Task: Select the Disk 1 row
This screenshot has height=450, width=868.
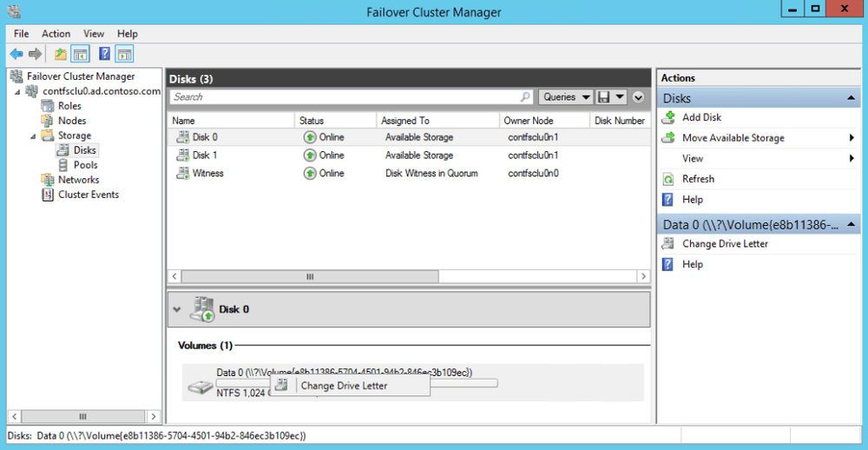Action: pos(409,156)
